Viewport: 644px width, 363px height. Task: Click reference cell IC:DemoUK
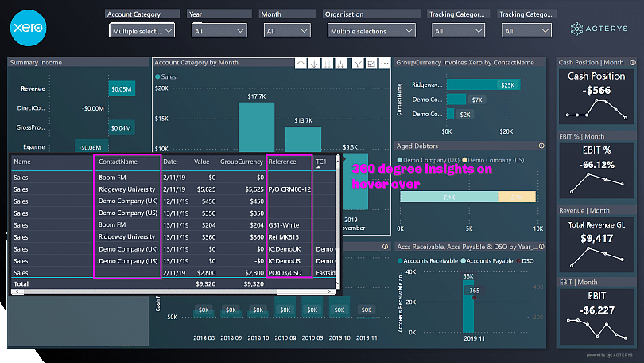coord(285,249)
